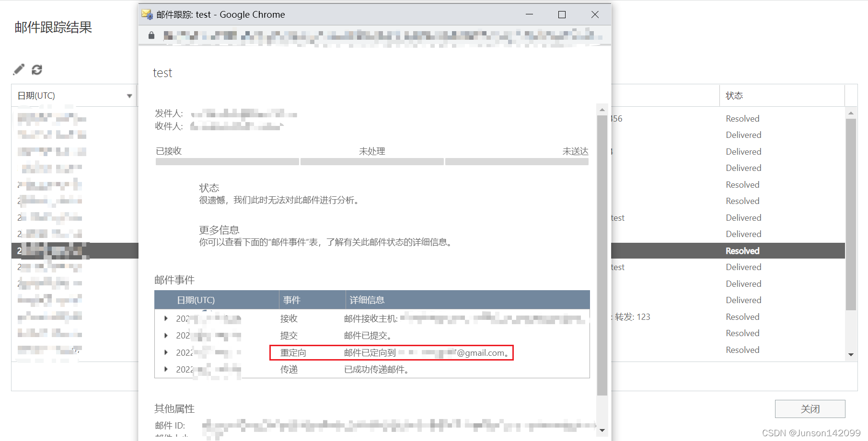The image size is (868, 441).
Task: Expand the 提交 event row
Action: [166, 336]
